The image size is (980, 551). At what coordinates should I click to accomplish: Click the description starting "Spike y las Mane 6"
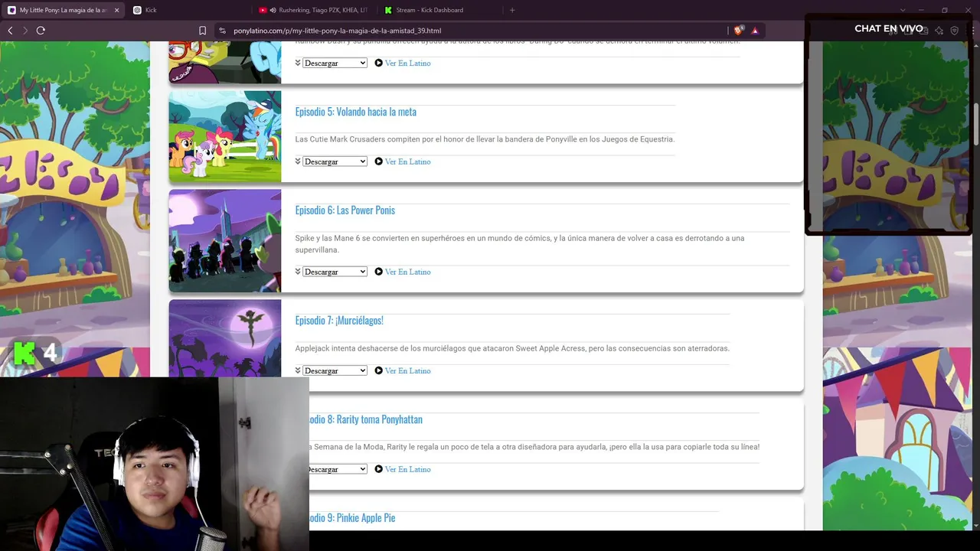[x=520, y=244]
